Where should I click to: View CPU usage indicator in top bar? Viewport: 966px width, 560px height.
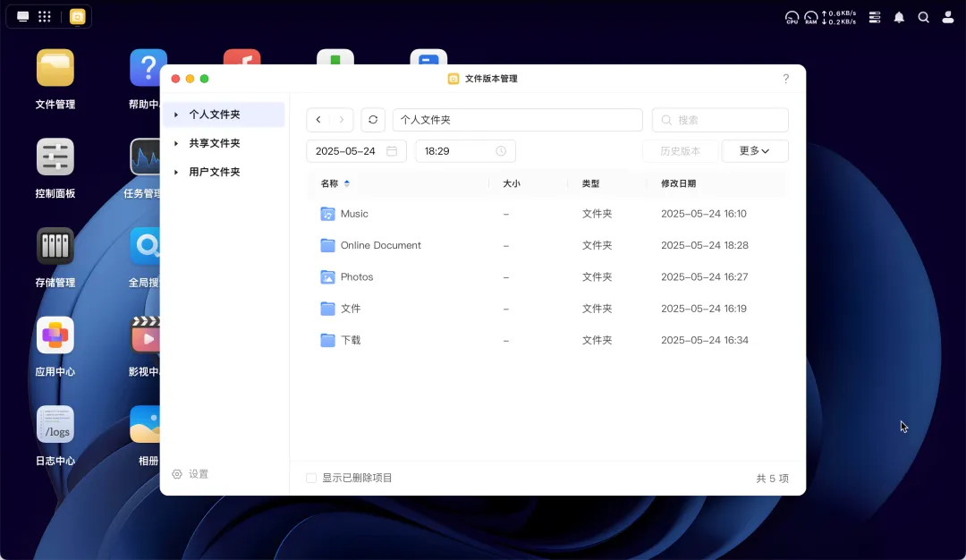coord(792,17)
